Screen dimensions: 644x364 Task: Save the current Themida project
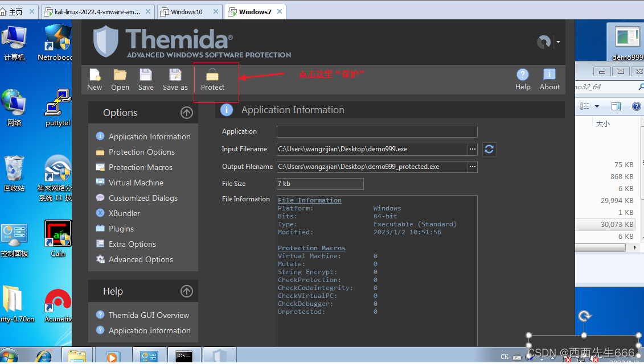tap(146, 80)
